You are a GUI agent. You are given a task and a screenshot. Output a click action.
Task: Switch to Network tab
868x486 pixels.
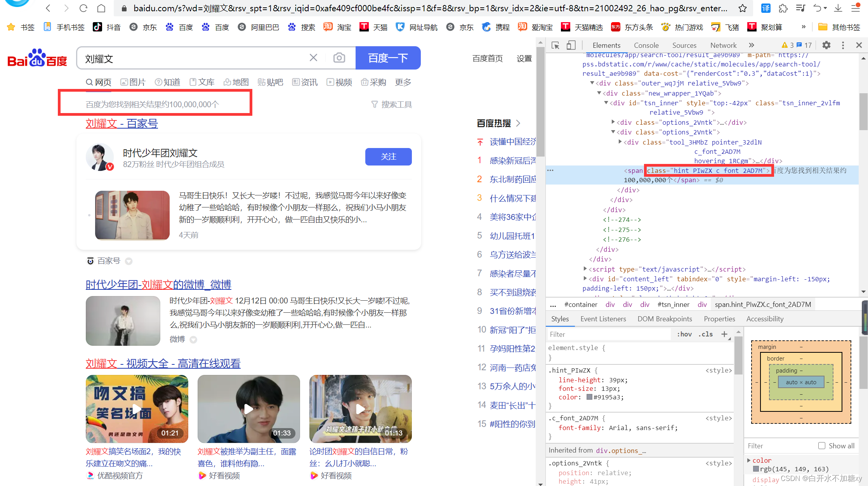pos(723,45)
